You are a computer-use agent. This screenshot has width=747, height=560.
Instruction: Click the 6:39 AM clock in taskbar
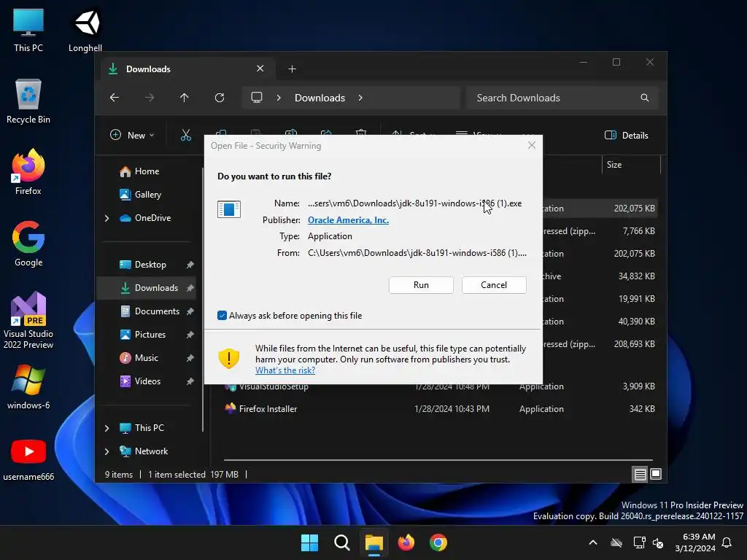(x=695, y=542)
